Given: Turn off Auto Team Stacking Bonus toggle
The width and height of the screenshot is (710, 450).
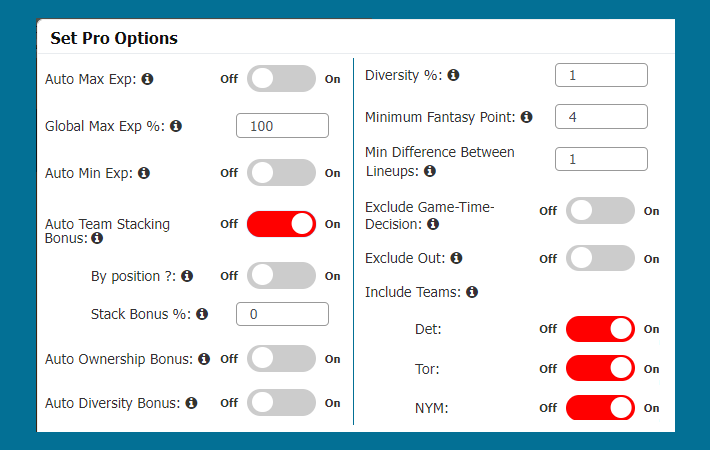Looking at the screenshot, I should (x=281, y=224).
